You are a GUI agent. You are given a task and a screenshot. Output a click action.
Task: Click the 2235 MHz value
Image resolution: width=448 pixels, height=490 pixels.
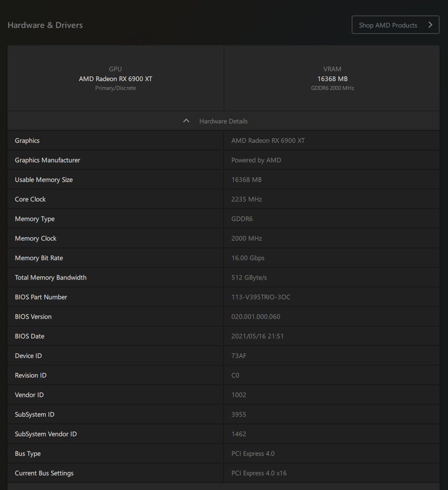tap(246, 199)
